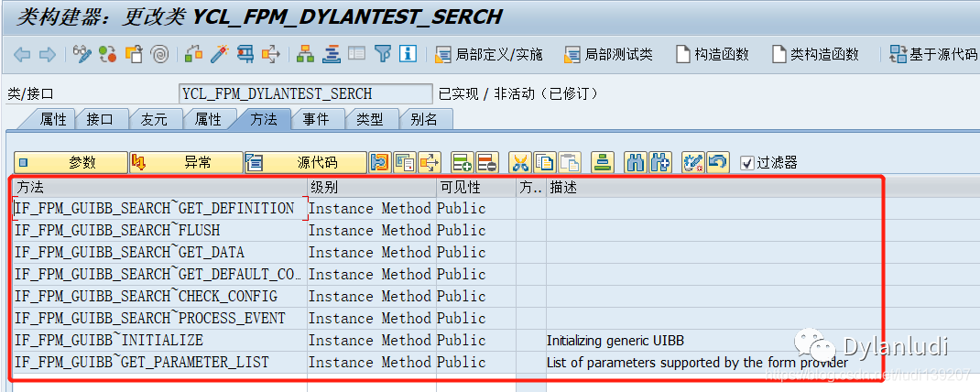The image size is (980, 392).
Task: Switch to the 友元 tab
Action: point(154,119)
